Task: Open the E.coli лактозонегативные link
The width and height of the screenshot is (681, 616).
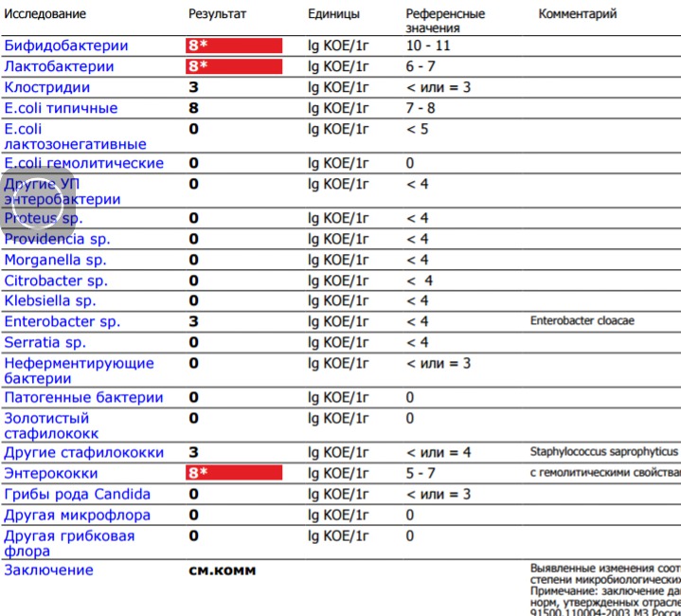Action: point(75,136)
